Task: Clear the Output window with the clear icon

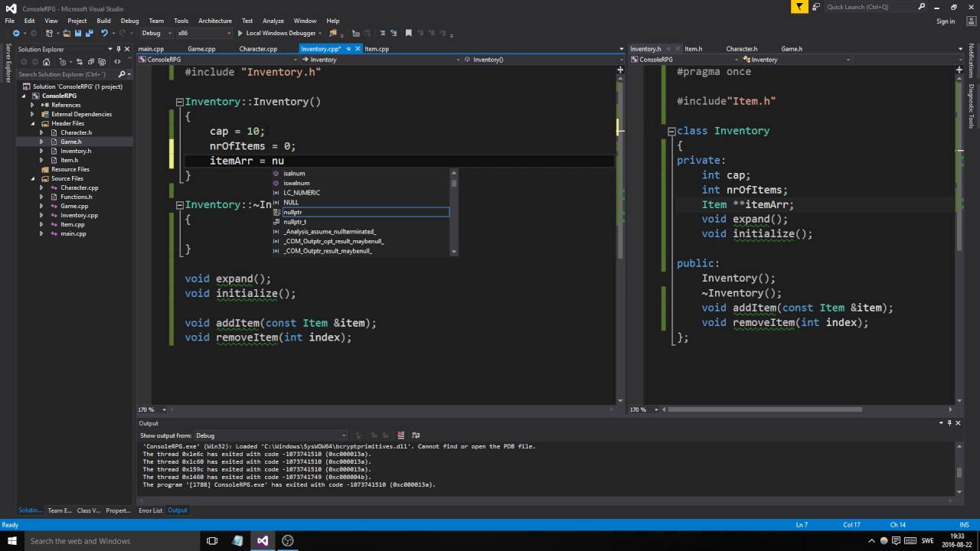Action: [x=401, y=435]
